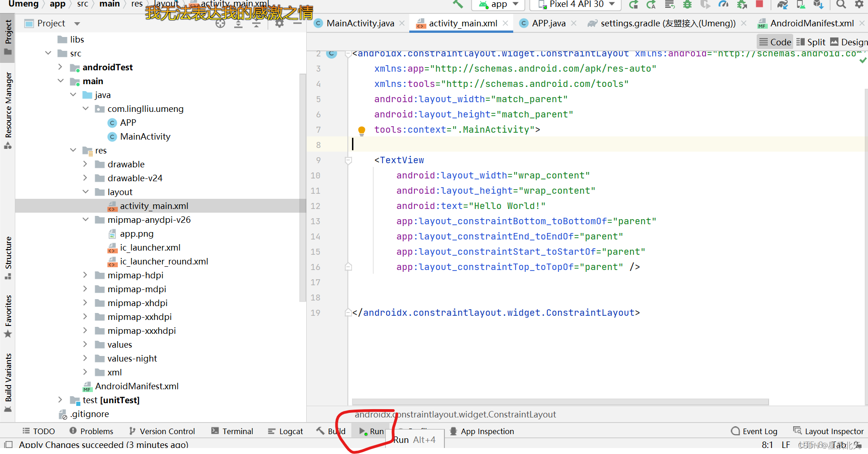Open the app run configuration dropdown

(499, 5)
